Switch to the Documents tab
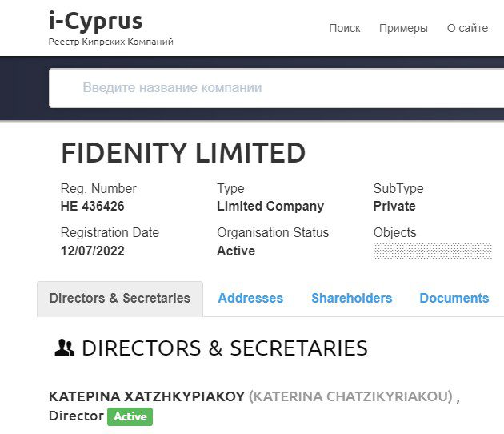Screen dimensions: 504x434 pyautogui.click(x=454, y=298)
